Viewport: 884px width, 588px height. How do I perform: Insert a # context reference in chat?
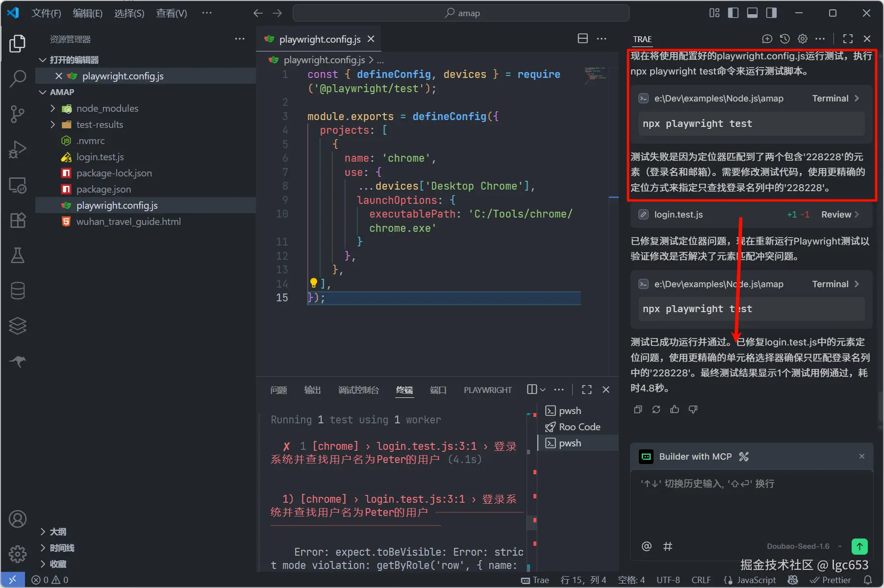point(668,546)
